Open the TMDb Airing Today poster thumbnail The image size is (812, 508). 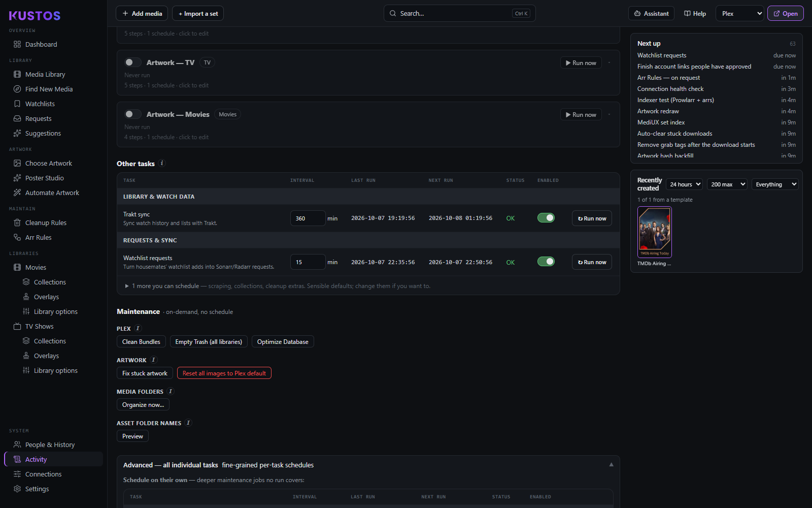point(655,232)
